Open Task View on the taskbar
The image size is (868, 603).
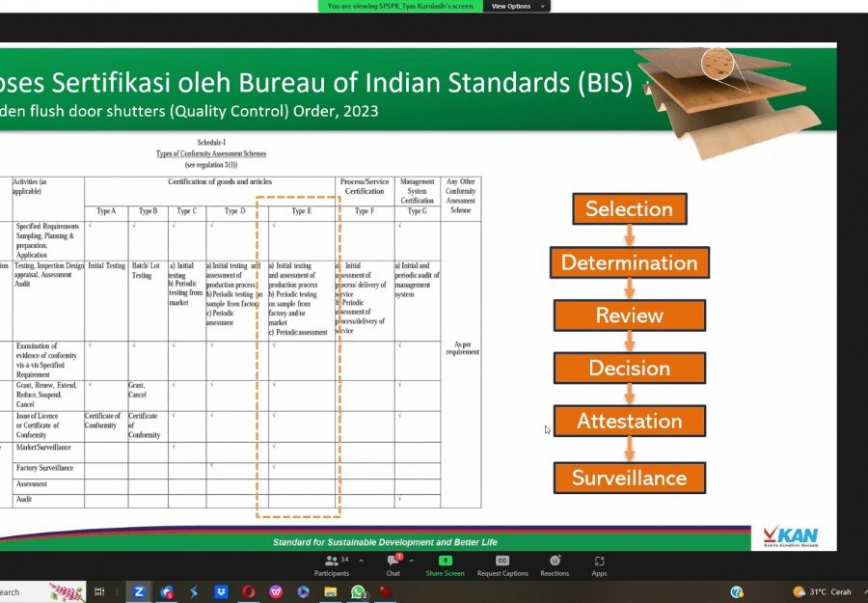[99, 592]
